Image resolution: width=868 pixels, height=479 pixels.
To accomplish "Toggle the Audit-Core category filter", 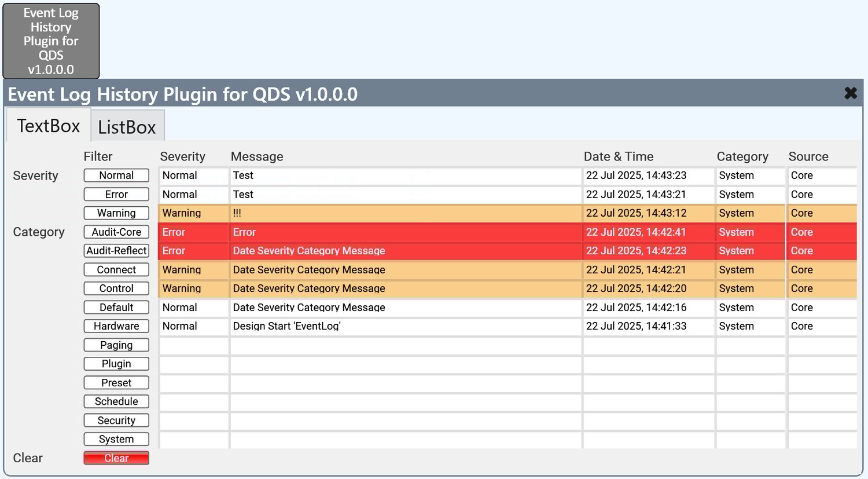I will click(116, 232).
